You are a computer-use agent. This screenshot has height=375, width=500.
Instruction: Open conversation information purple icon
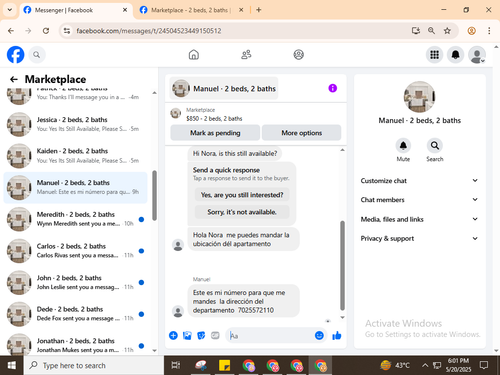pyautogui.click(x=332, y=88)
